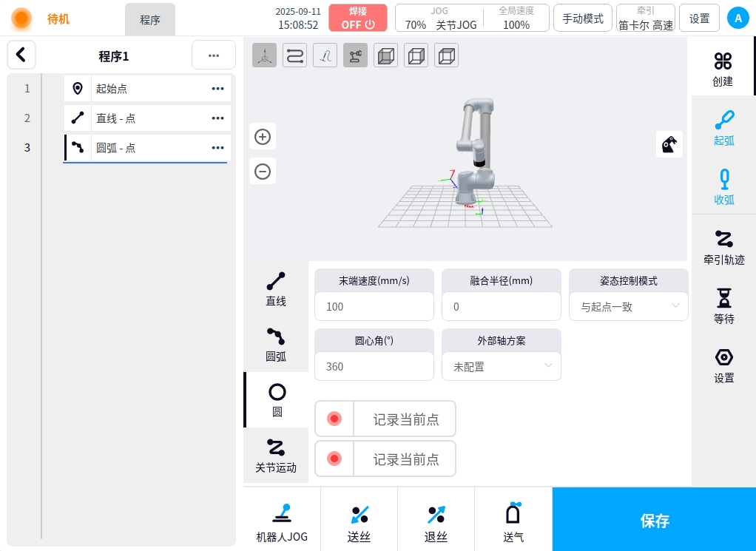Screen dimensions: 756x551
Task: Switch to the 程序 tab
Action: [x=150, y=20]
